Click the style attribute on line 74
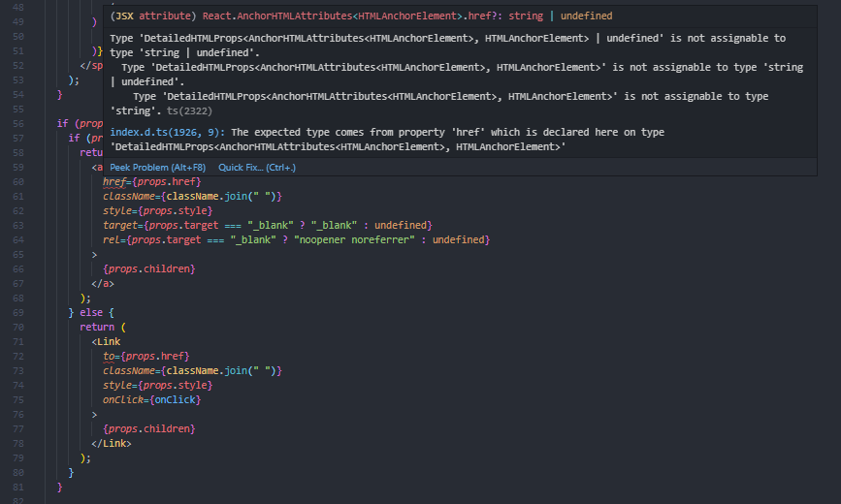Viewport: 841px width, 504px height. [x=117, y=385]
